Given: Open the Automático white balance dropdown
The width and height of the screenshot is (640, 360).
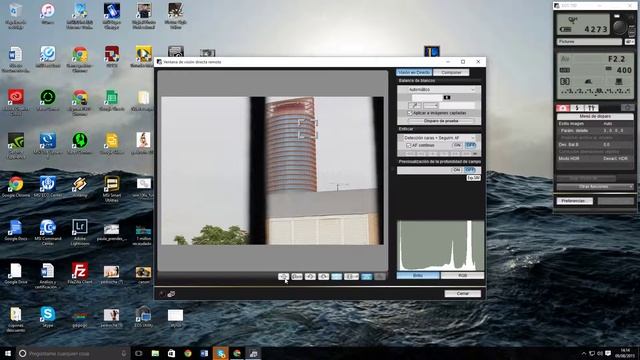Looking at the screenshot, I should tap(442, 89).
